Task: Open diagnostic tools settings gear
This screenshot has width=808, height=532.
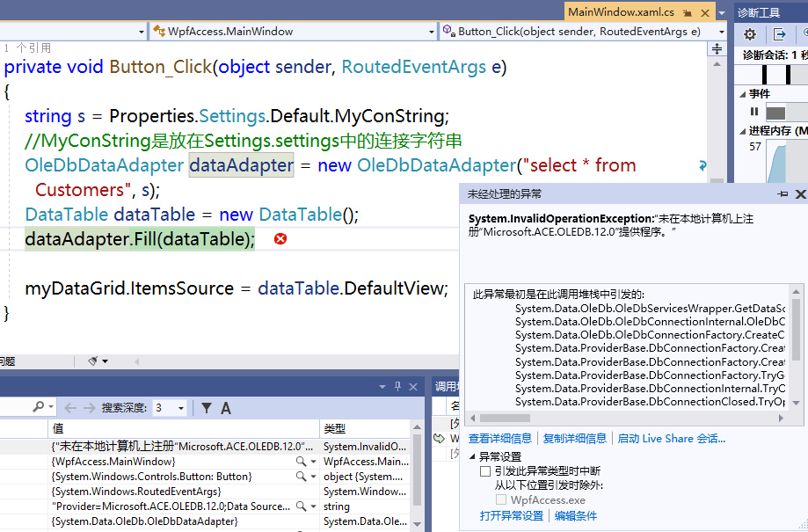Action: 750,34
